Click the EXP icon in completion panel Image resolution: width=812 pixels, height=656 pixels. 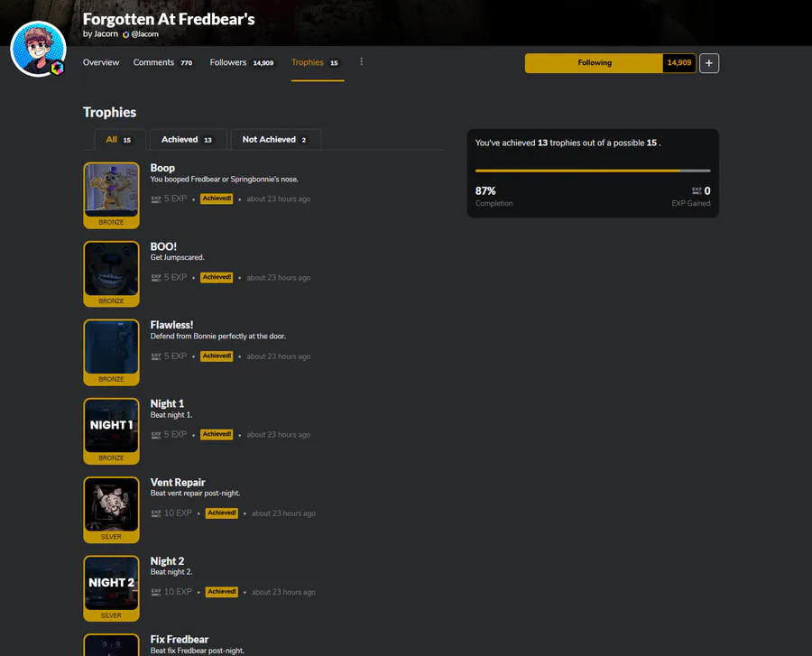697,190
